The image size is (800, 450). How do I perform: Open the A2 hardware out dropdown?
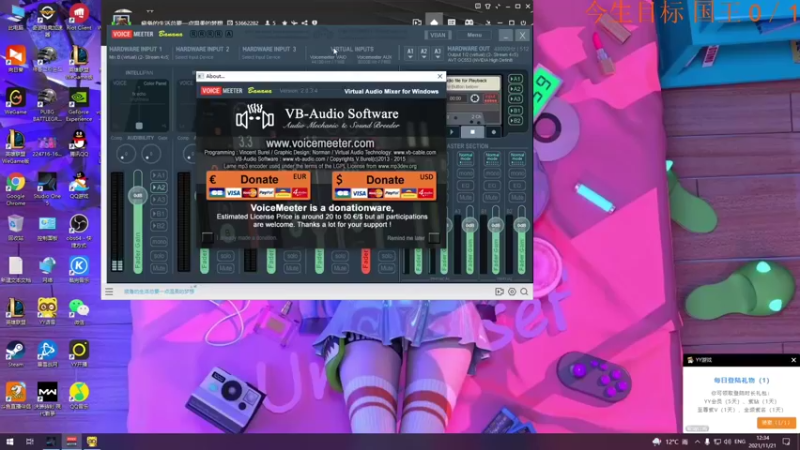[x=423, y=53]
